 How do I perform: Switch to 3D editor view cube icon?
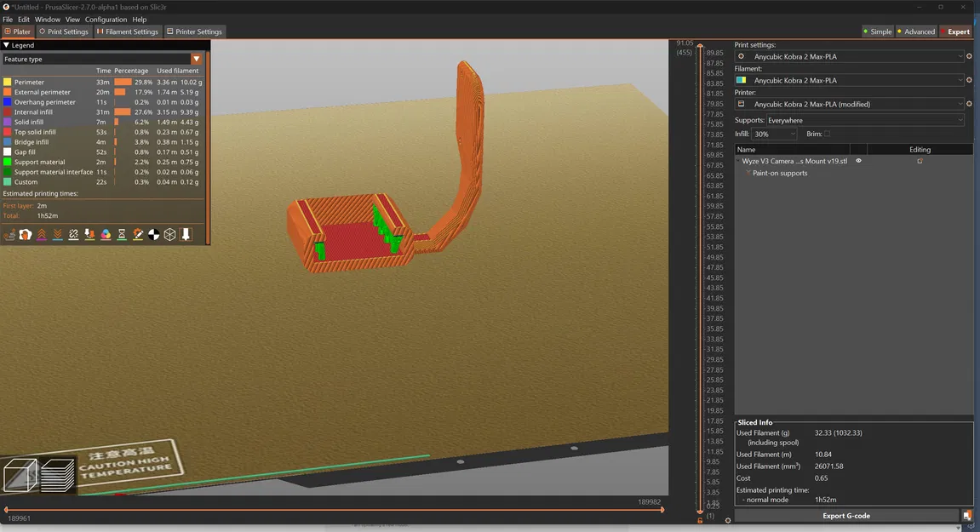coord(20,475)
